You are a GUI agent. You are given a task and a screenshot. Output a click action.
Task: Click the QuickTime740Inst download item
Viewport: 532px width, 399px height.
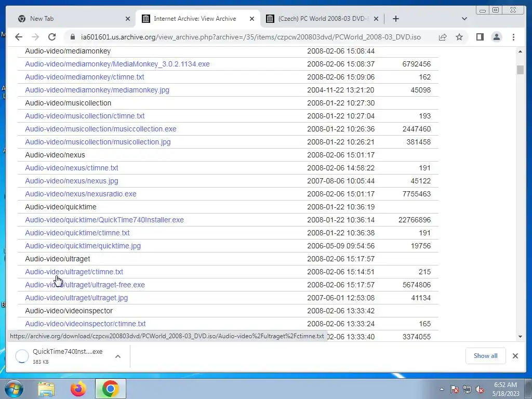(x=68, y=356)
